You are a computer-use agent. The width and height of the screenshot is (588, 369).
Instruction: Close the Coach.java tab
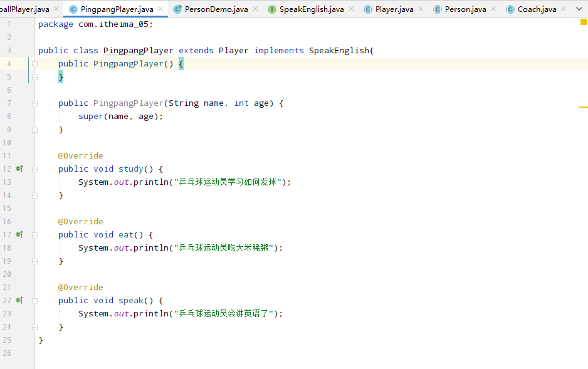[564, 9]
